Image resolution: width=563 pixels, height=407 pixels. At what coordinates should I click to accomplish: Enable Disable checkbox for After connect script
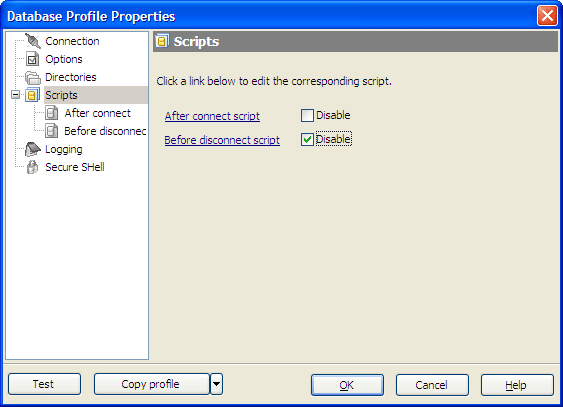(307, 116)
